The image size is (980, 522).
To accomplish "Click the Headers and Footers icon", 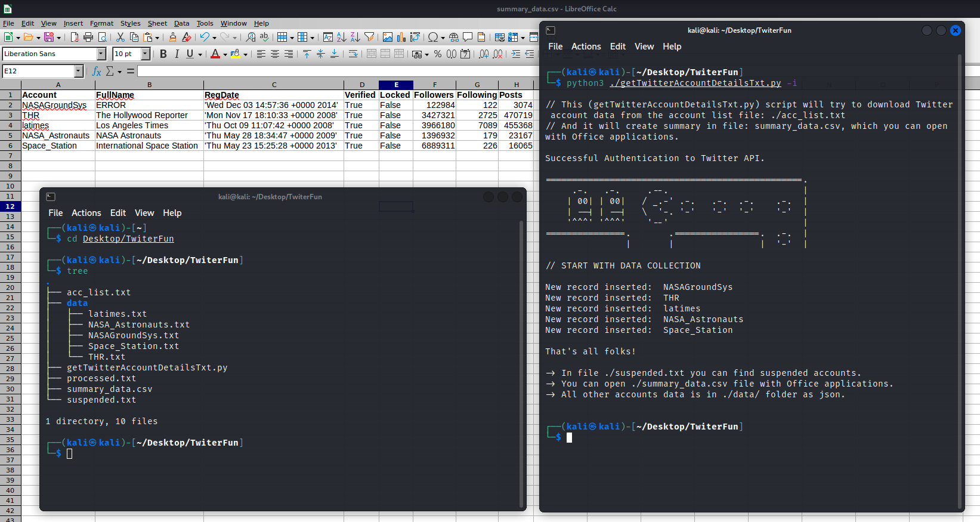I will tap(481, 37).
